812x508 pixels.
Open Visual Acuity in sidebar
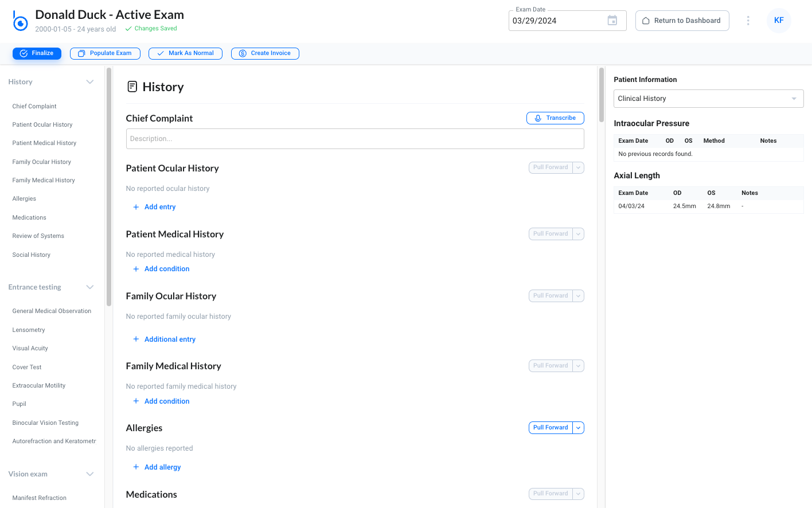(30, 348)
